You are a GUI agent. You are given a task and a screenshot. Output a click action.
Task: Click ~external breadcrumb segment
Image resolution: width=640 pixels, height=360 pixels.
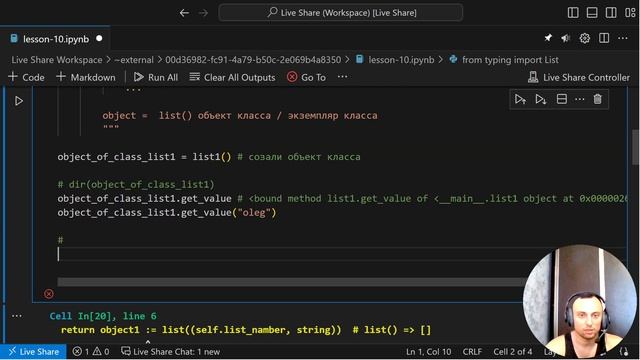pyautogui.click(x=134, y=60)
